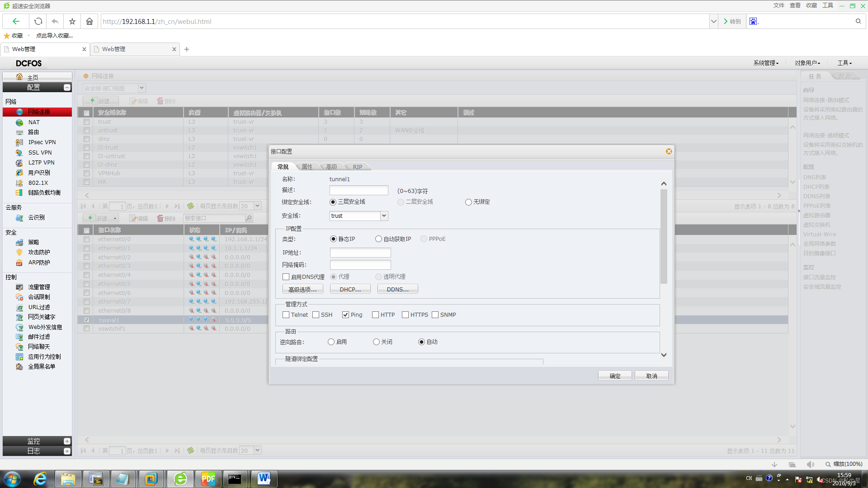Open the IPsec VPN icon in sidebar
The image size is (868, 488).
pos(19,142)
